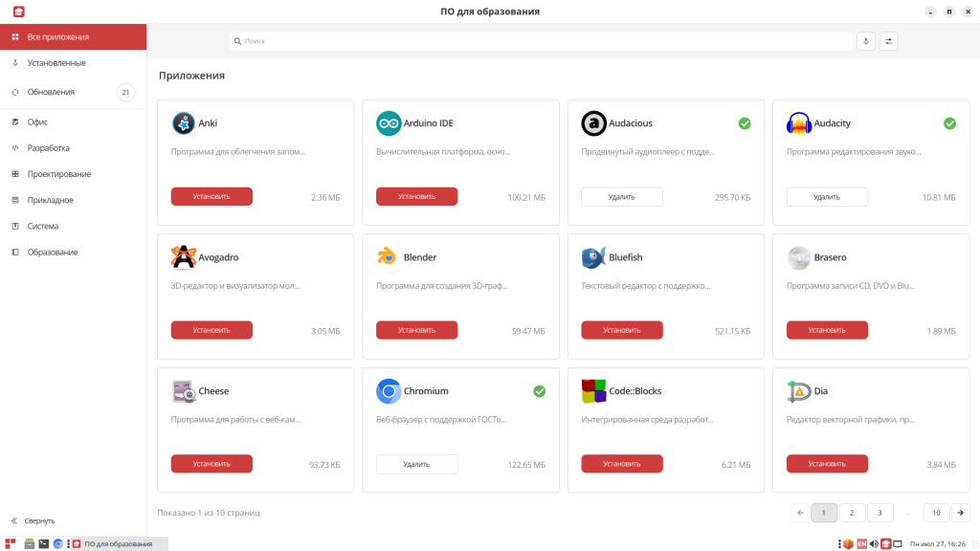Focus the Поиск search field
The height and width of the screenshot is (551, 980).
[541, 41]
